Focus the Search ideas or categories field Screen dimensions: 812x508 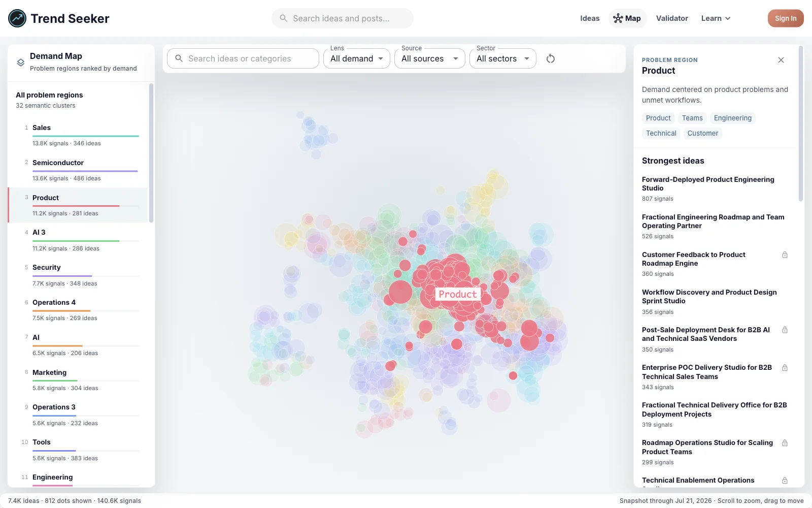243,58
